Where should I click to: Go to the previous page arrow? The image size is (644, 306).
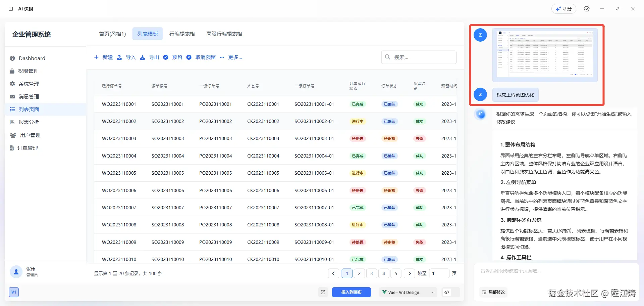pos(333,273)
